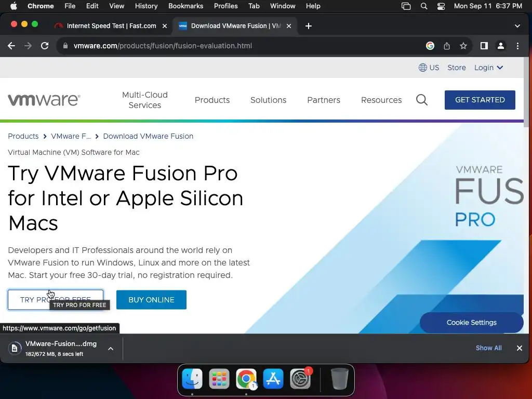The image size is (532, 399).
Task: Click Chrome icon in the Dock
Action: coord(246,379)
